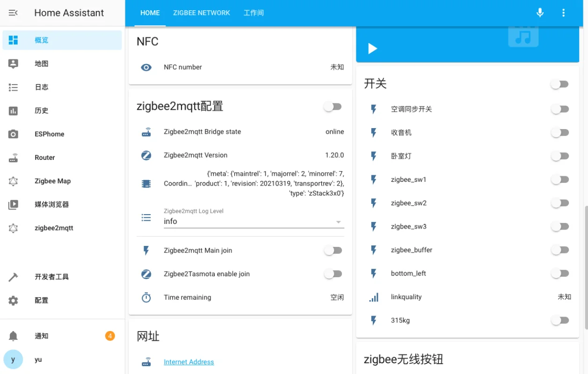Toggle zigbee_sw2 switch
The width and height of the screenshot is (588, 374).
pyautogui.click(x=559, y=203)
